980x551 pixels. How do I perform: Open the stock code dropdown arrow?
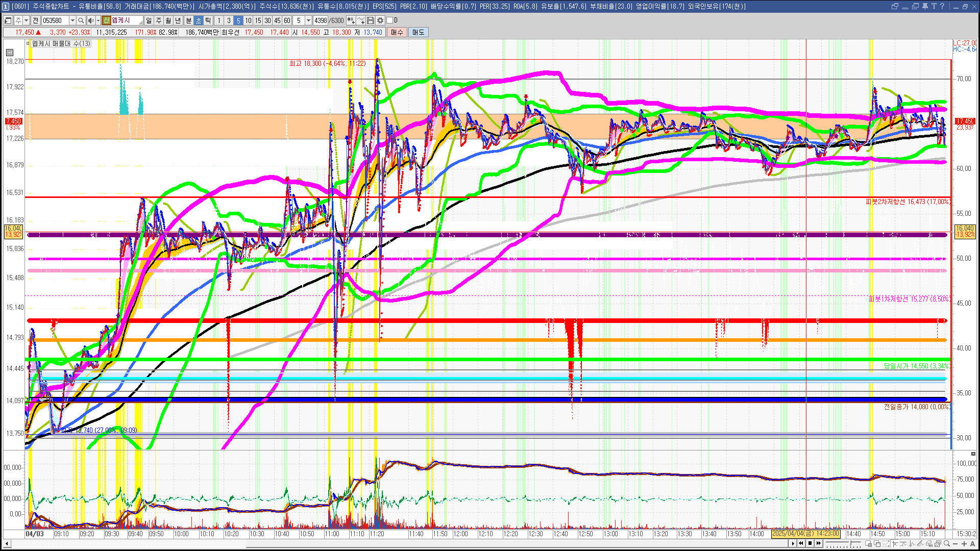(x=72, y=20)
